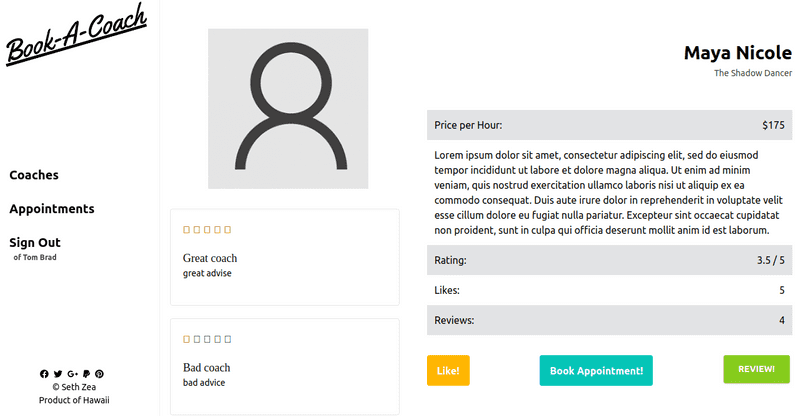Click the Book Appointment! button
Viewport: 800px width, 416px height.
596,371
